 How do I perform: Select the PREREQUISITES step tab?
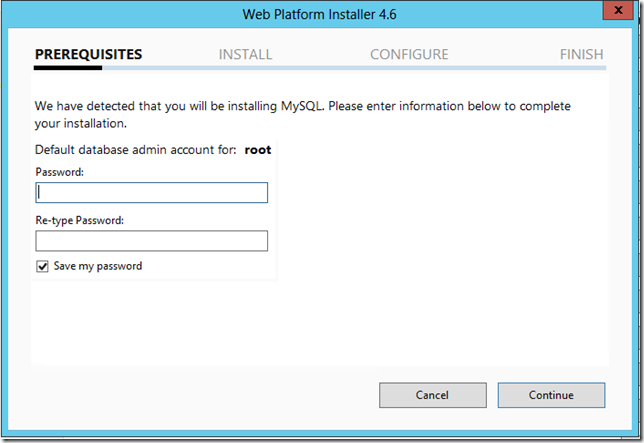[88, 54]
